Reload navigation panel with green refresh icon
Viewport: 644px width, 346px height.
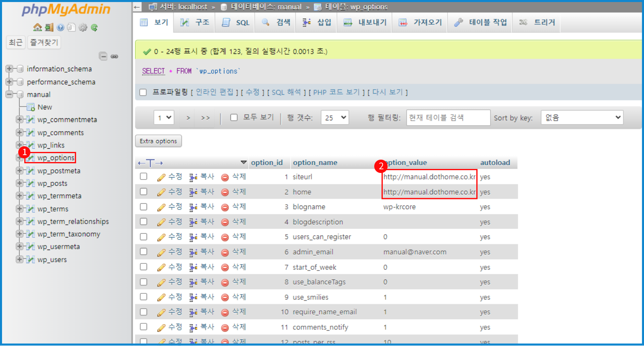(x=94, y=27)
